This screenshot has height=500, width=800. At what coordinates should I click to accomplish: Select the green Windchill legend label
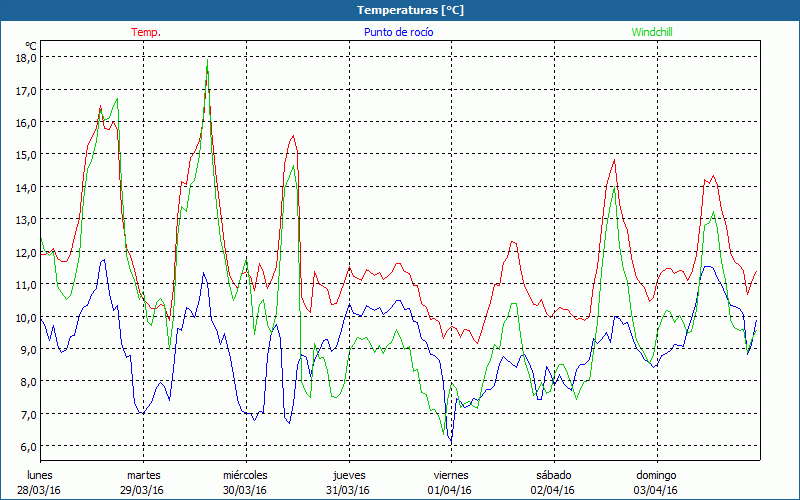pos(651,32)
